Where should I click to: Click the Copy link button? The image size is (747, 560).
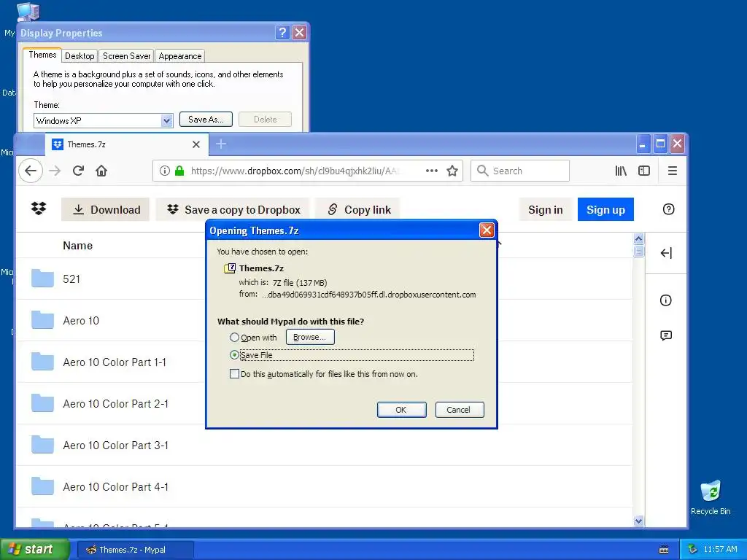coord(359,209)
